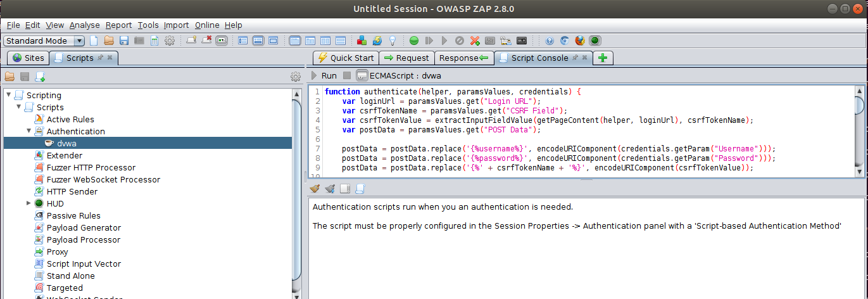Run the dvwa script

[x=324, y=75]
